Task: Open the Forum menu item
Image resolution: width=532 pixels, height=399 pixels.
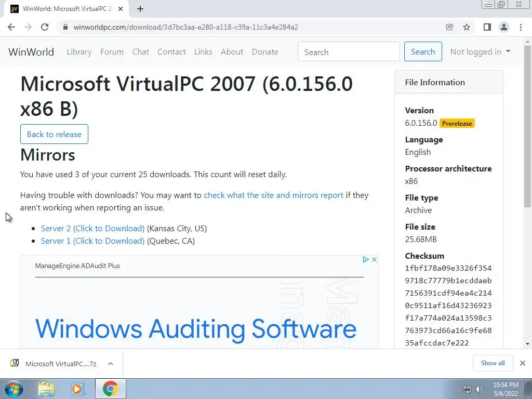Action: tap(112, 52)
